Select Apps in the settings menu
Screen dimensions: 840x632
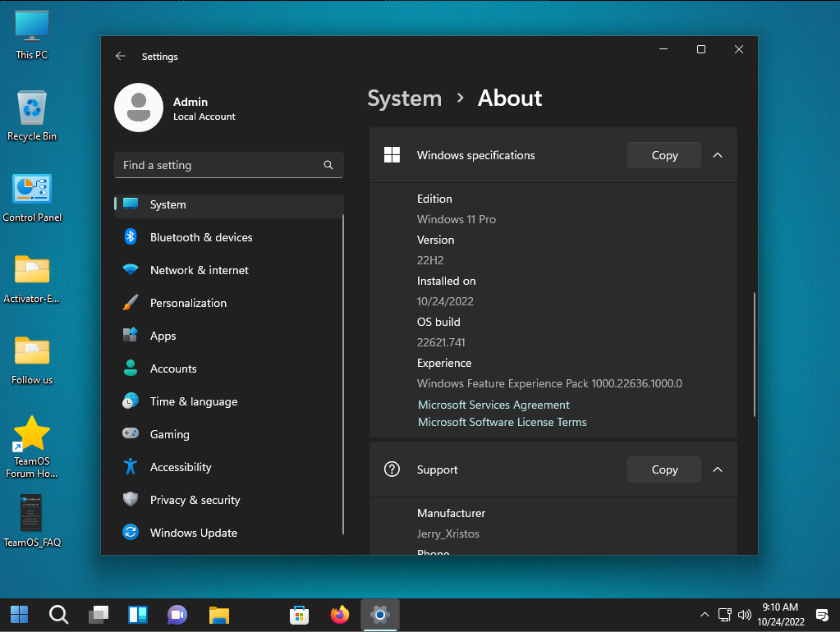[163, 336]
